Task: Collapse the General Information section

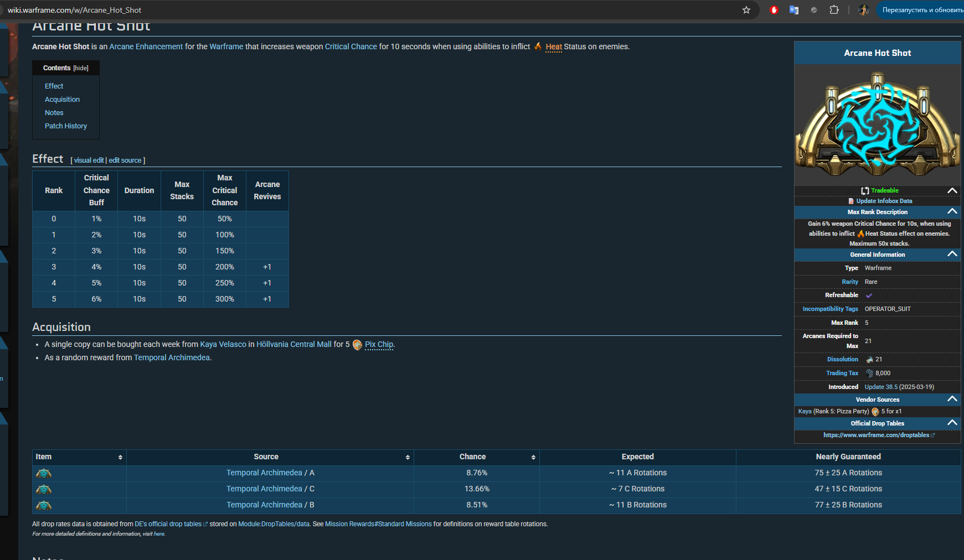Action: pos(952,254)
